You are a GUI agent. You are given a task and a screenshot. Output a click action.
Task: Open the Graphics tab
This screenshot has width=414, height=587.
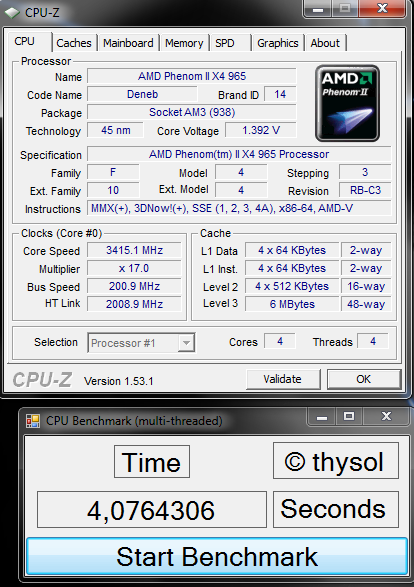pyautogui.click(x=278, y=43)
